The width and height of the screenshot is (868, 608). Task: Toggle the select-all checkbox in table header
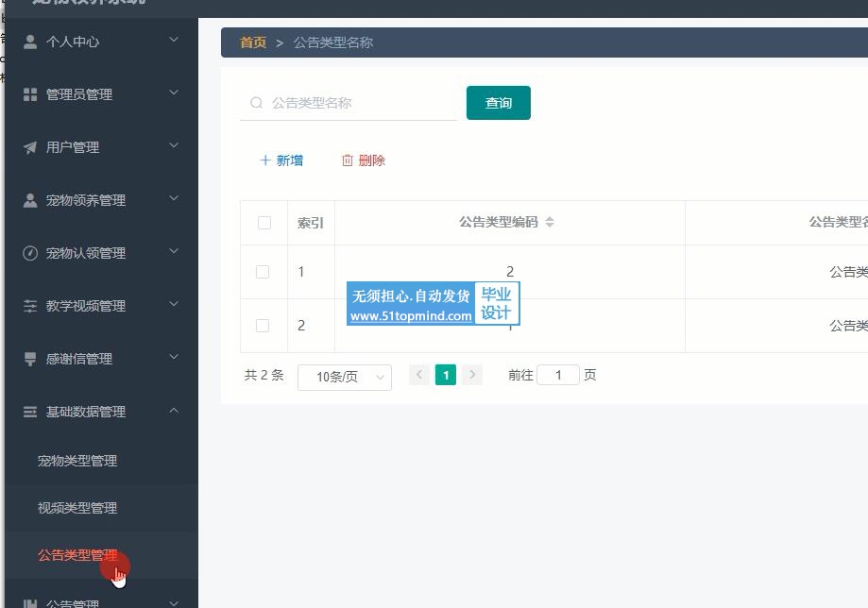[264, 223]
